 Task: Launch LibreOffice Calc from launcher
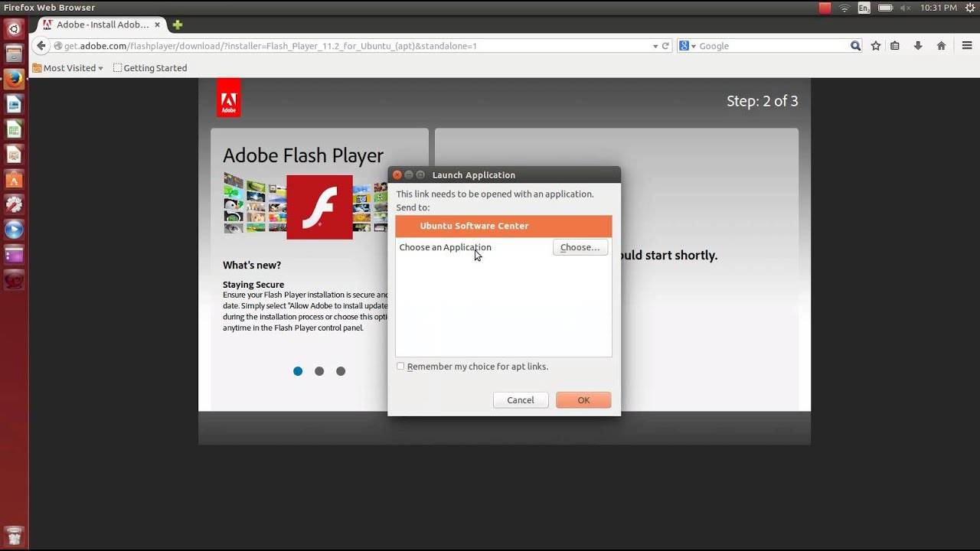coord(14,129)
